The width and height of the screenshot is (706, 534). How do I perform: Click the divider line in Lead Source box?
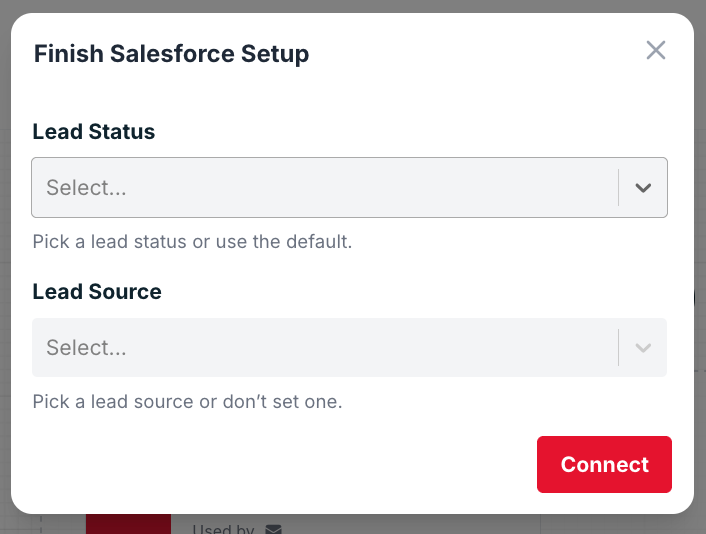point(619,348)
